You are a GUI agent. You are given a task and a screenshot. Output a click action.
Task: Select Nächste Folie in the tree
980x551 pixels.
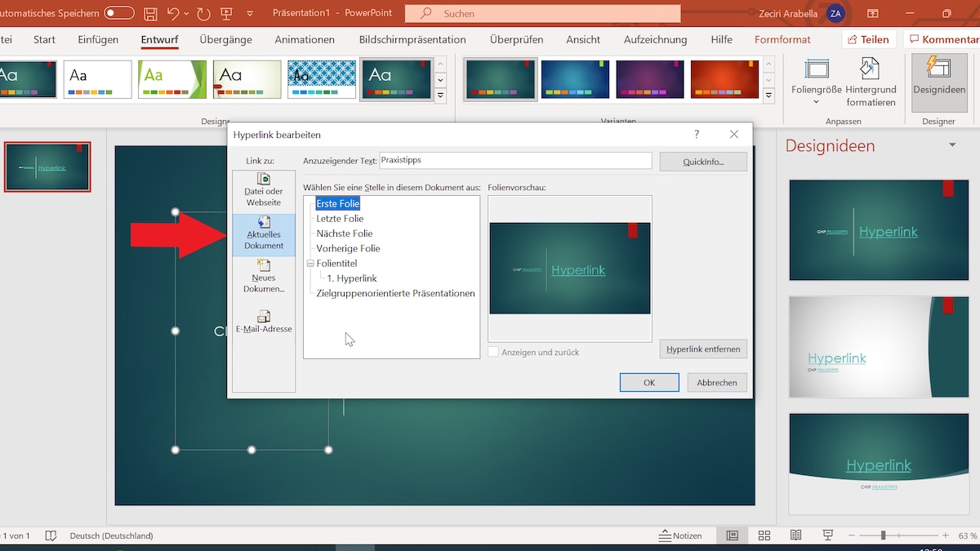click(x=345, y=233)
